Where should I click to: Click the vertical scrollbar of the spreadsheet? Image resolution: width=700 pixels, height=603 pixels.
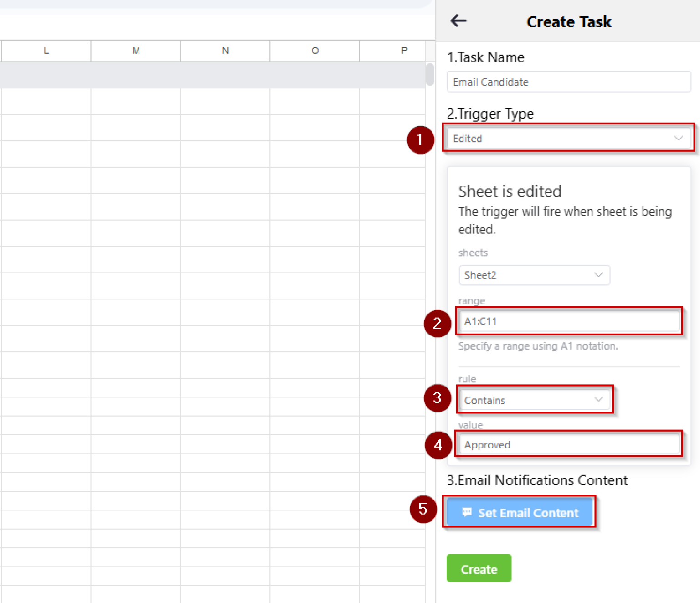click(x=429, y=76)
